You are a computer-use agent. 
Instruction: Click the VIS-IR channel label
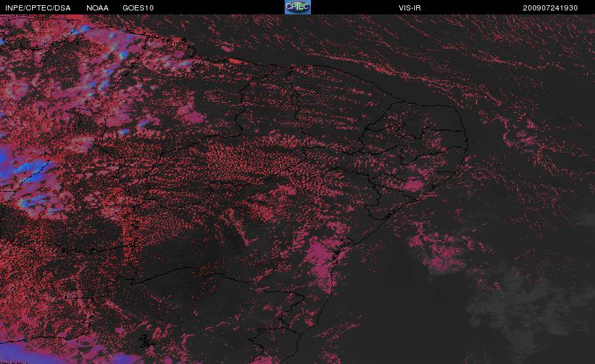point(410,8)
